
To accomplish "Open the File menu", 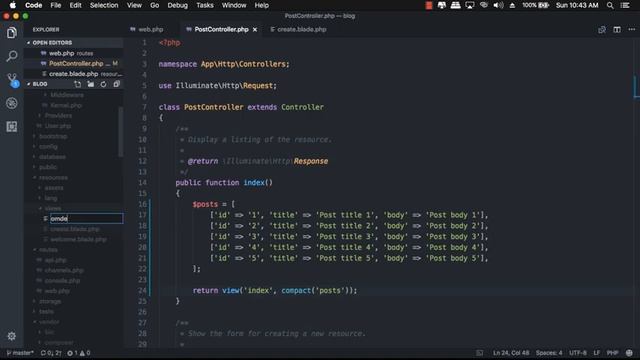I will (x=56, y=5).
